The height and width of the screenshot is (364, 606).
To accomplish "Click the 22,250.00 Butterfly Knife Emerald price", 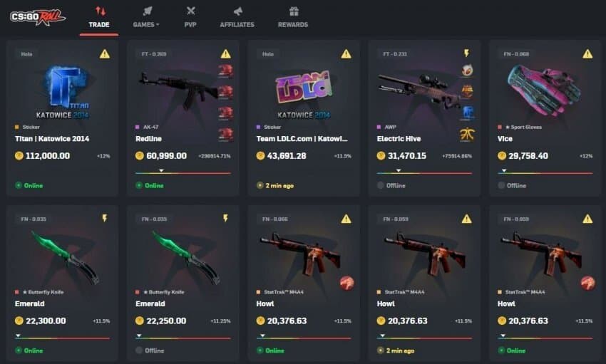I will [166, 321].
